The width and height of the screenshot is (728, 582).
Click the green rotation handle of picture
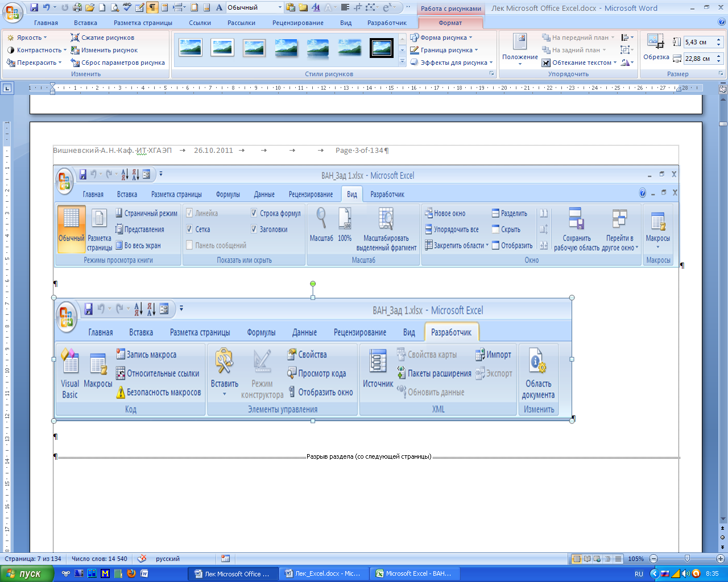coord(313,284)
